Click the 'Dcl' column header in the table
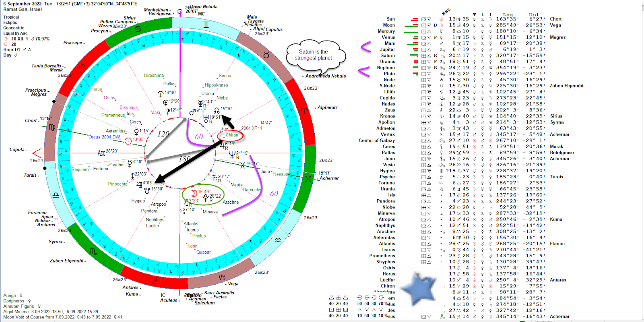644x322 pixels. pyautogui.click(x=534, y=14)
